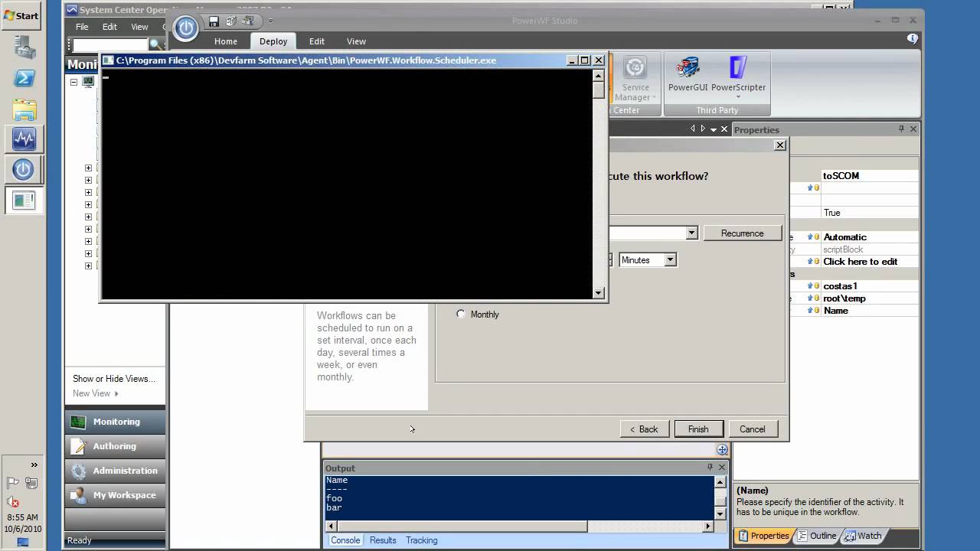Viewport: 980px width, 551px height.
Task: Close the Output panel
Action: click(721, 467)
